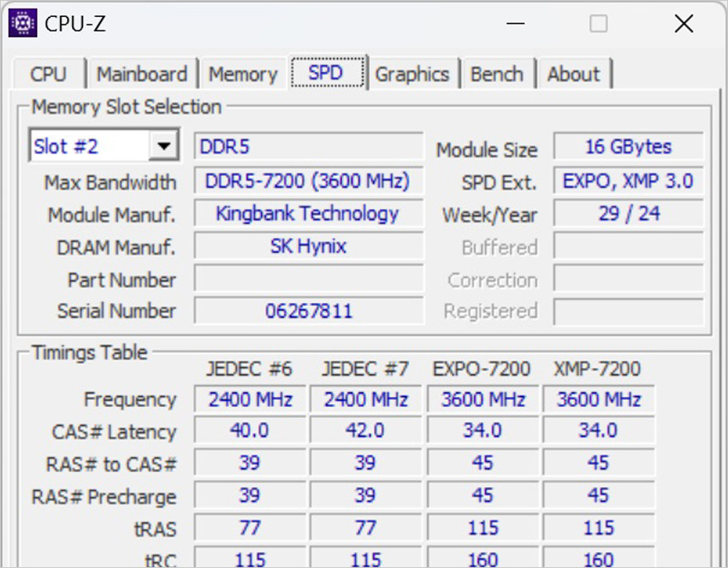This screenshot has height=568, width=728.
Task: Click XMP-7200 RAS# Precharge value 45
Action: coord(599,495)
